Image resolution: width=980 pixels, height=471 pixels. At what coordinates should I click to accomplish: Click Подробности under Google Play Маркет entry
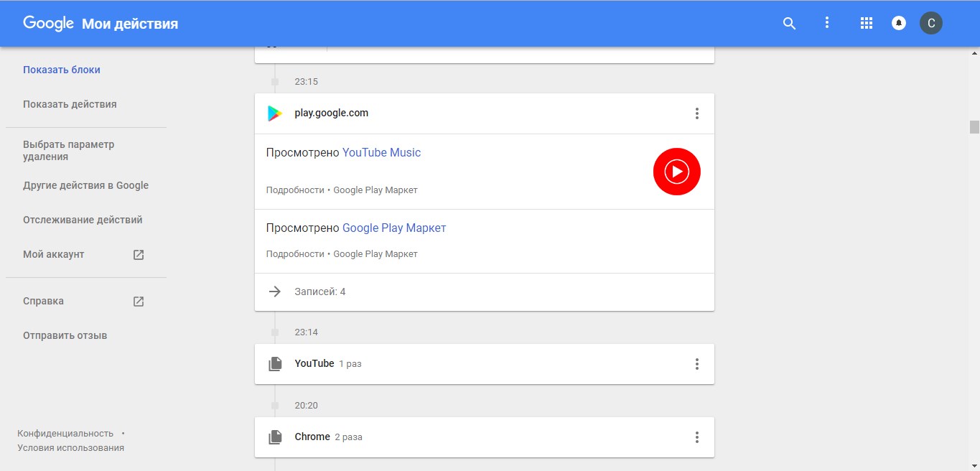tap(295, 254)
